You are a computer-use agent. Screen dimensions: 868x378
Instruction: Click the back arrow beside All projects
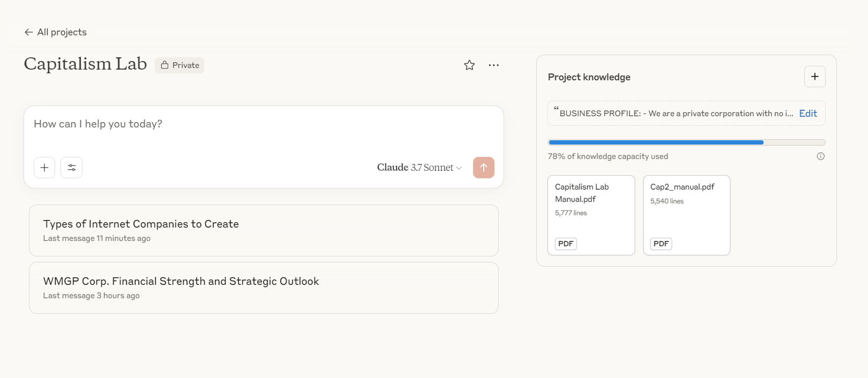29,32
